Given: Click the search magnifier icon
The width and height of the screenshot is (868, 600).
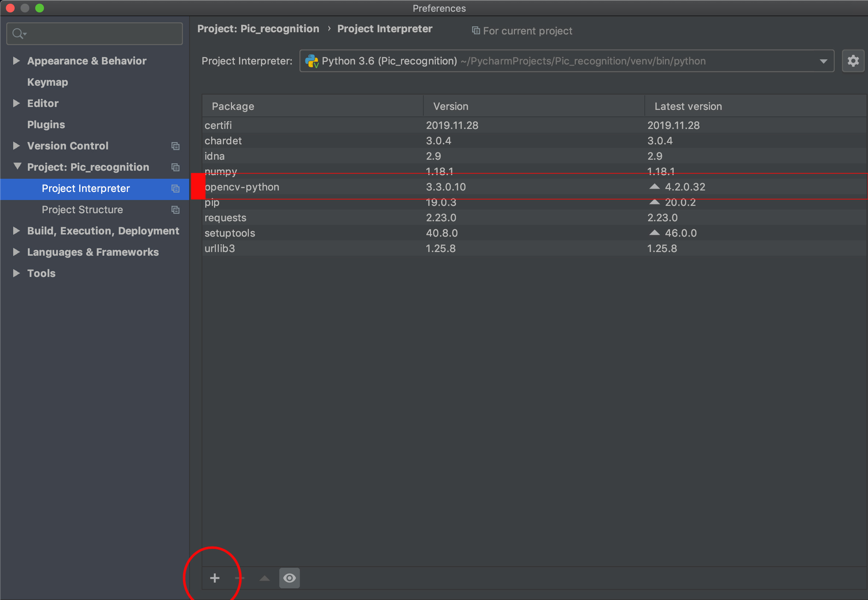Looking at the screenshot, I should pos(18,33).
